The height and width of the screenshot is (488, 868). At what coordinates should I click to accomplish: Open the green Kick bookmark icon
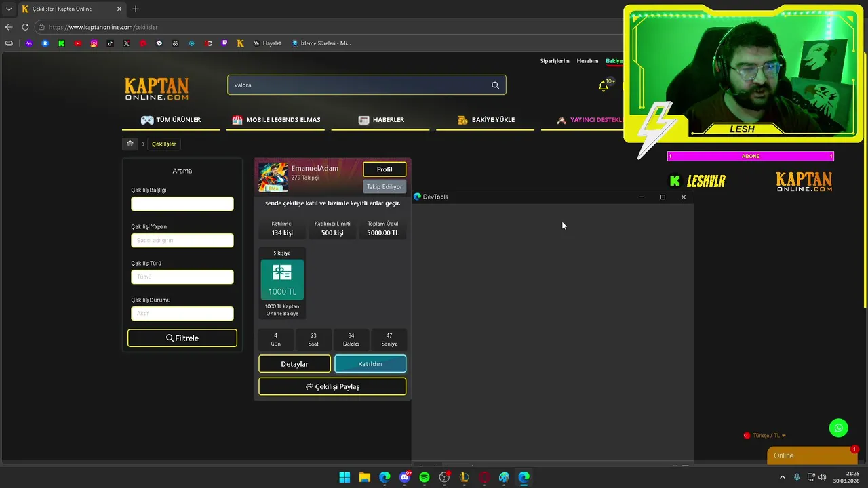61,43
